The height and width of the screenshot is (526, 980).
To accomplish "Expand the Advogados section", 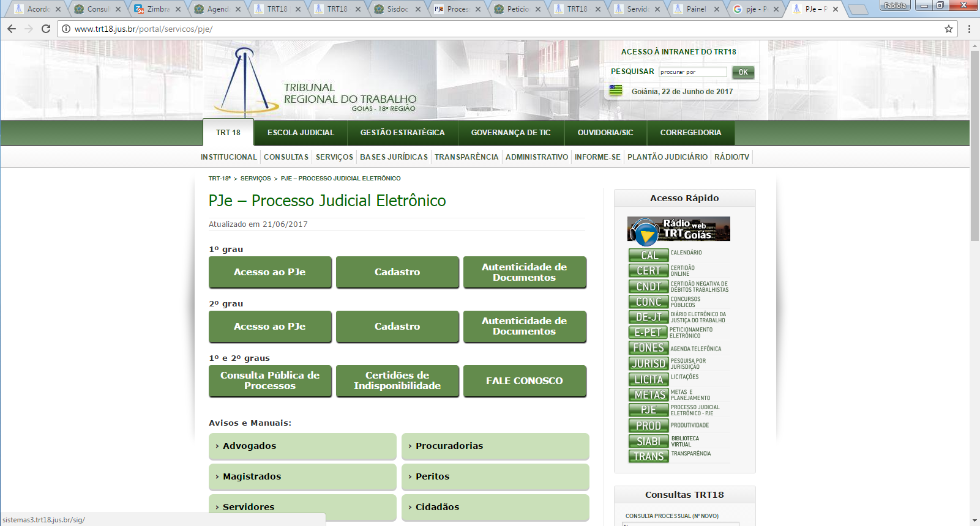I will coord(302,446).
